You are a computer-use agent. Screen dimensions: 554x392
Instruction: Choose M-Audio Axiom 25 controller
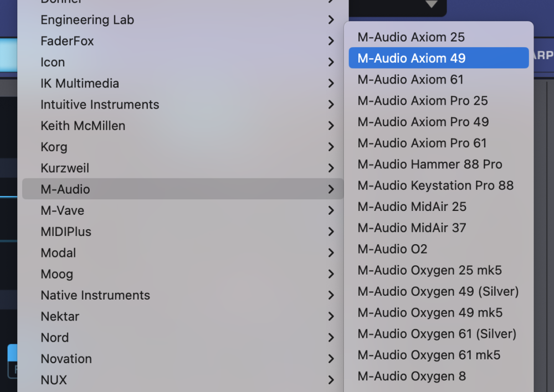[411, 37]
